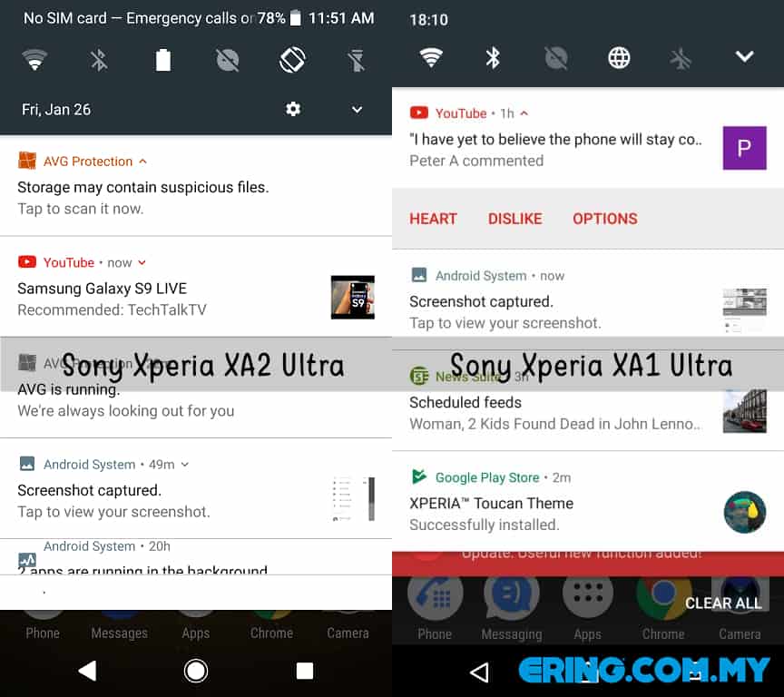Viewport: 784px width, 697px height.
Task: Tap OPTIONS action on YouTube comment
Action: pyautogui.click(x=605, y=219)
